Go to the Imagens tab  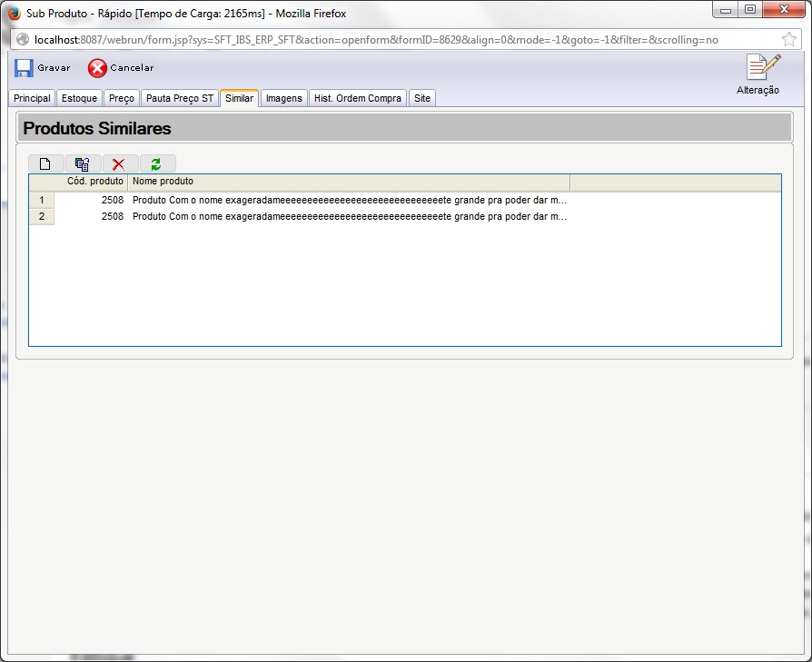coord(283,98)
